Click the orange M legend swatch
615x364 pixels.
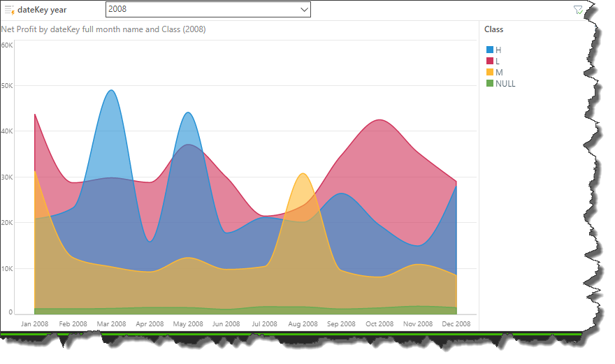pyautogui.click(x=490, y=72)
